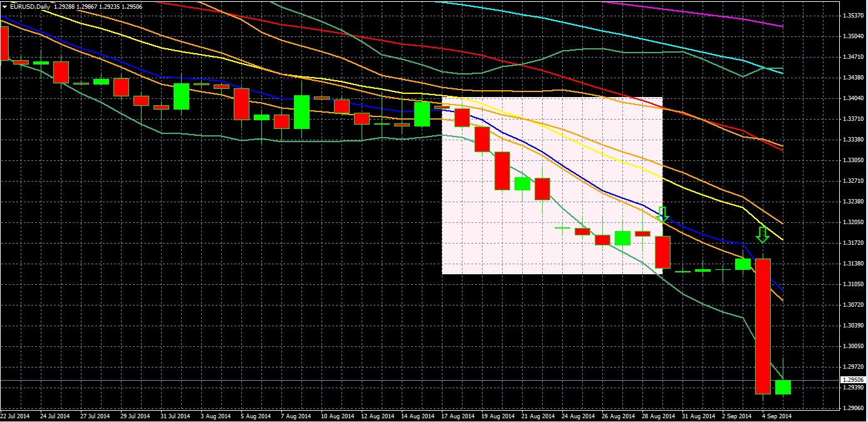
Task: Open the triangle menu beside EURUSD,Daily
Action: pos(5,6)
